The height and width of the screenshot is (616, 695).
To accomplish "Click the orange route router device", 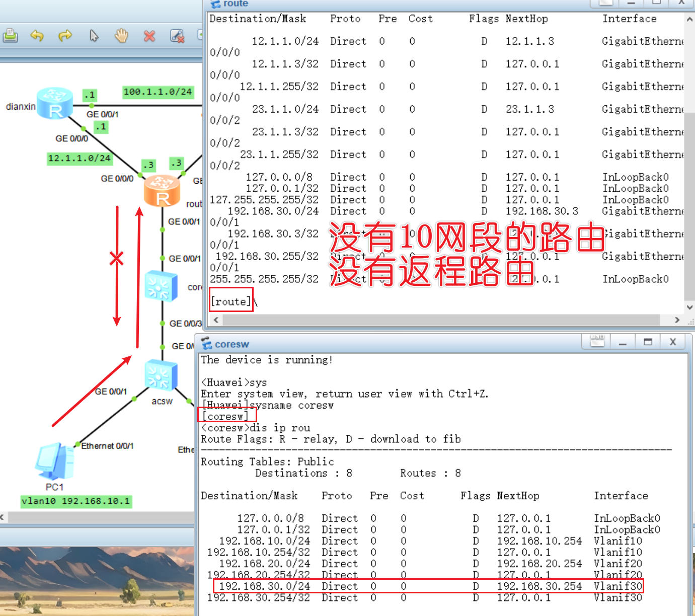I will (x=162, y=191).
